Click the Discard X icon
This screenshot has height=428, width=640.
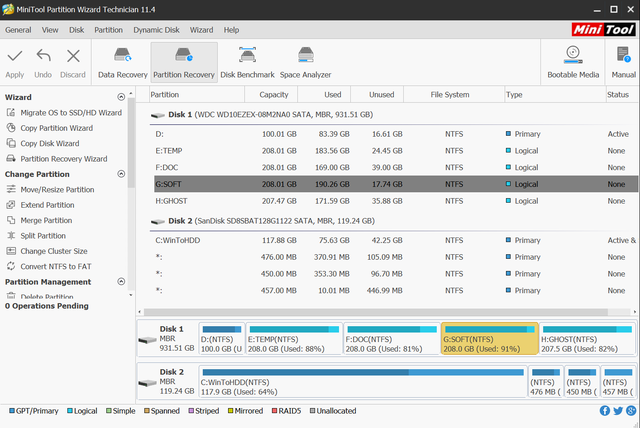pyautogui.click(x=73, y=56)
